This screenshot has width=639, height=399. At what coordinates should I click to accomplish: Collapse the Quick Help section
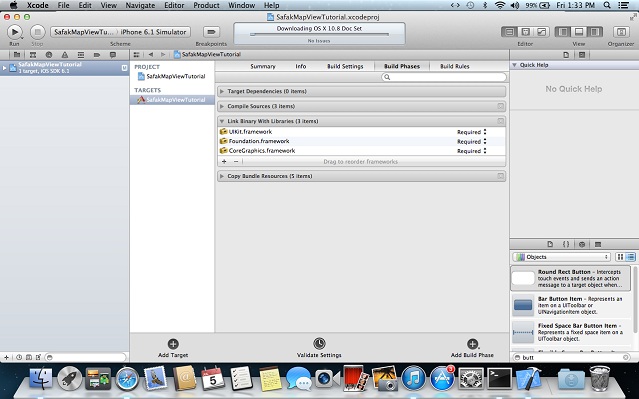pos(514,65)
